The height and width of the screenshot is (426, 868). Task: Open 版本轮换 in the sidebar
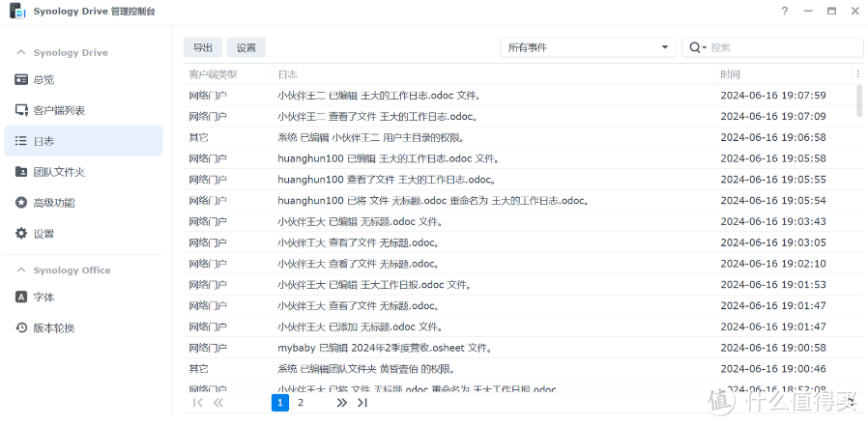coord(83,328)
